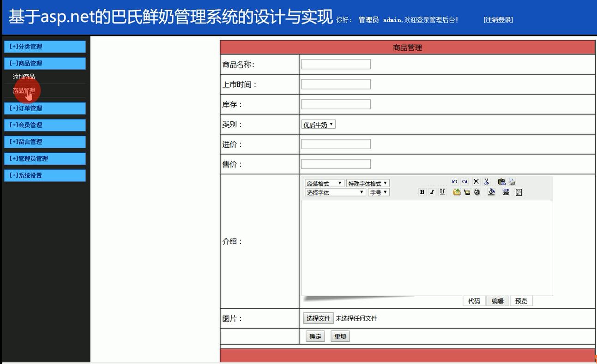Viewport: 597px width, 364px height.
Task: Open the 选择字体 font dropdown
Action: point(335,192)
